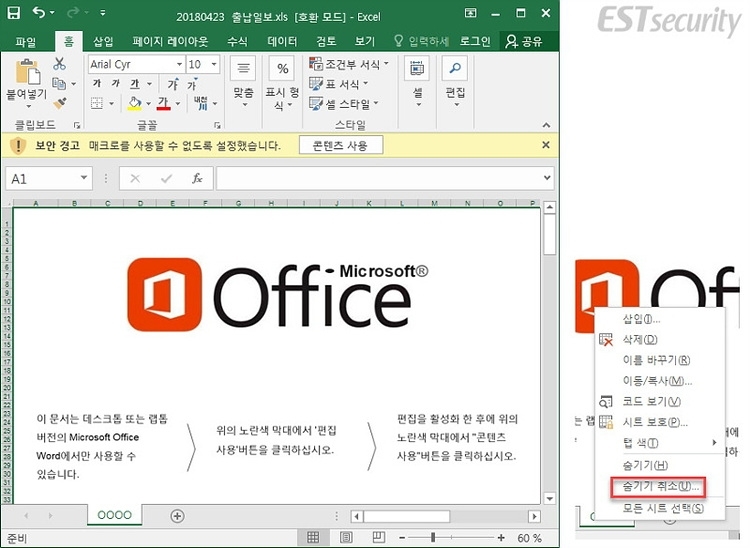
Task: Click the formula Cancel X icon
Action: click(x=135, y=178)
